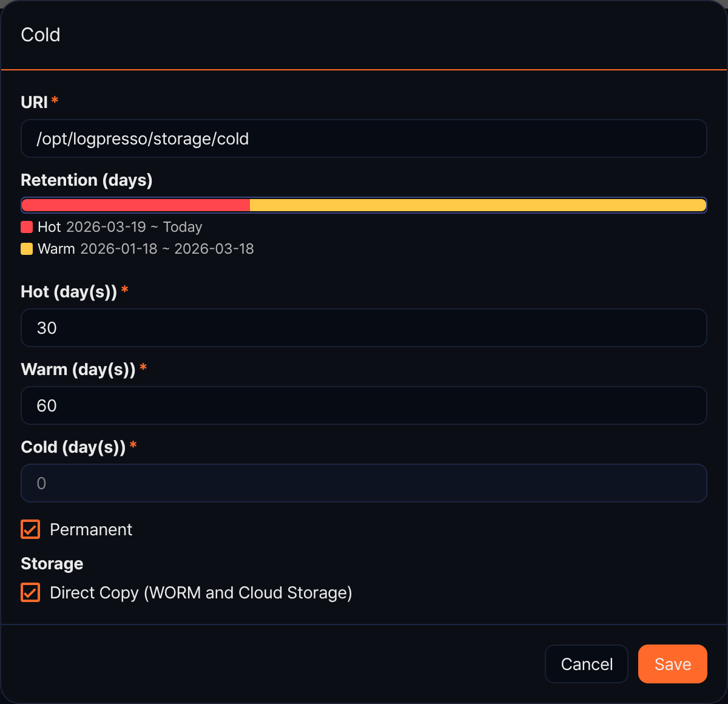The height and width of the screenshot is (704, 728).
Task: Click the 'URI' field label
Action: (x=34, y=103)
